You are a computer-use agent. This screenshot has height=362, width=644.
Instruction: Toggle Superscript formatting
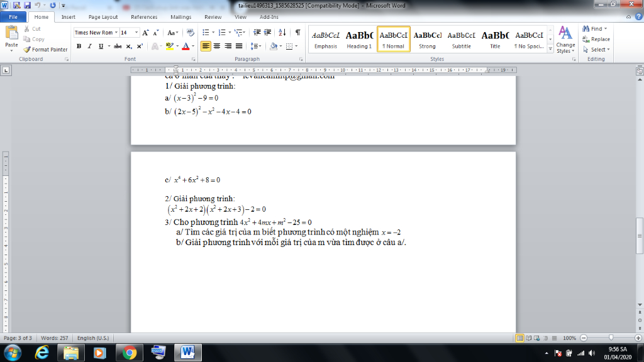point(140,47)
